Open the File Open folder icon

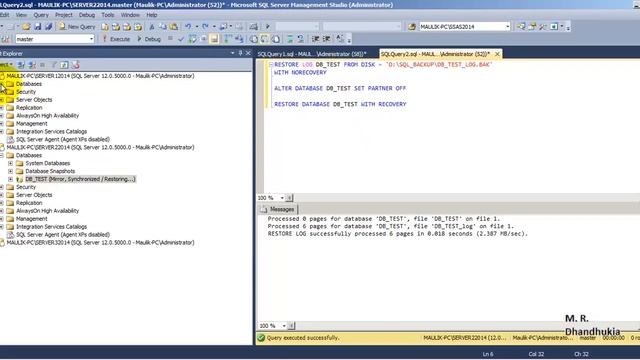pyautogui.click(x=26, y=27)
